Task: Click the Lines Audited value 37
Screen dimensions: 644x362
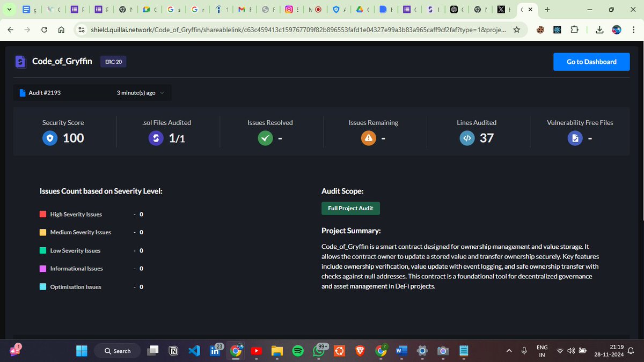Action: [x=487, y=138]
